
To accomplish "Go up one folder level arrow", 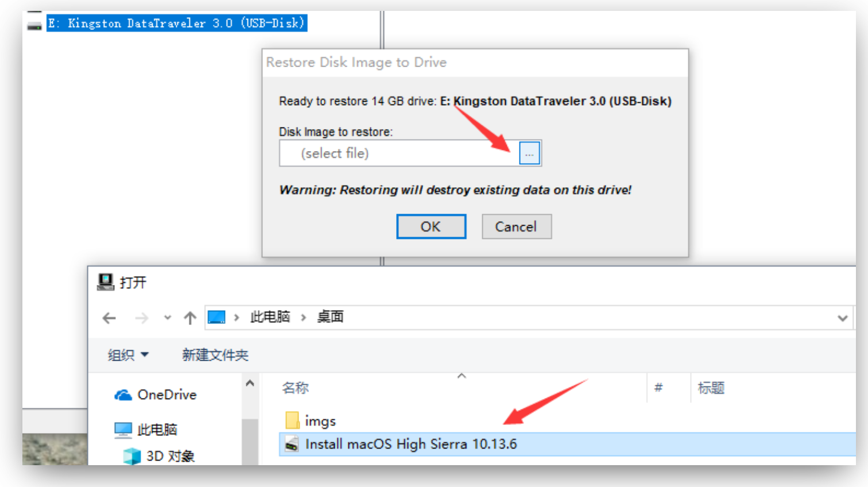I will pos(190,318).
